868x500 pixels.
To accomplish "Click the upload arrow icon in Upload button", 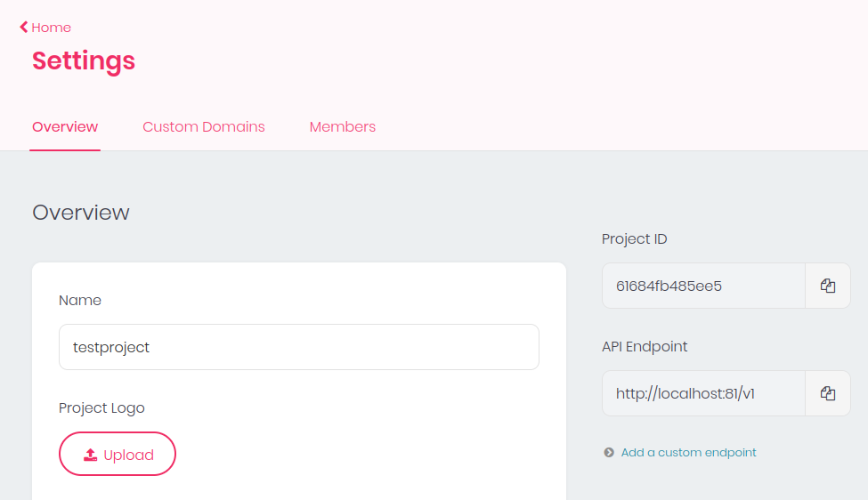I will click(x=90, y=455).
